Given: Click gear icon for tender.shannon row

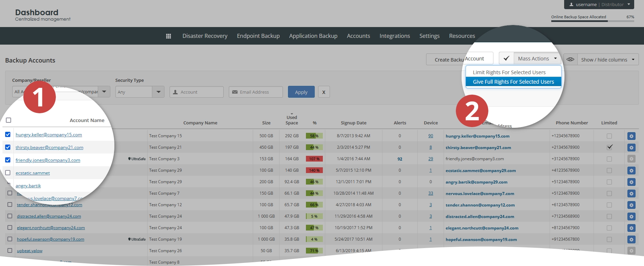Looking at the screenshot, I should (631, 205).
